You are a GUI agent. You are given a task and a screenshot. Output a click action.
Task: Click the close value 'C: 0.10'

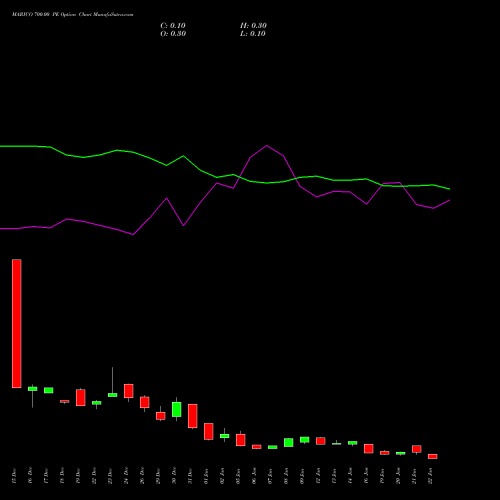pyautogui.click(x=173, y=26)
